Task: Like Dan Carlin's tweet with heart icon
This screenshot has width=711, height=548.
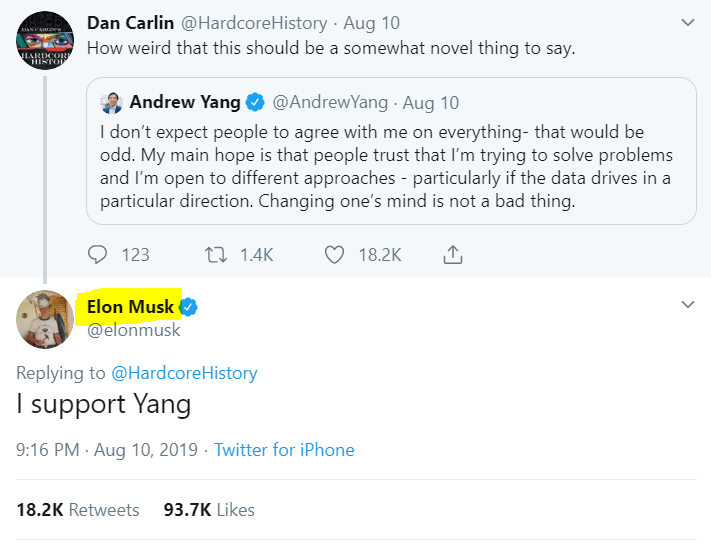Action: pos(334,255)
